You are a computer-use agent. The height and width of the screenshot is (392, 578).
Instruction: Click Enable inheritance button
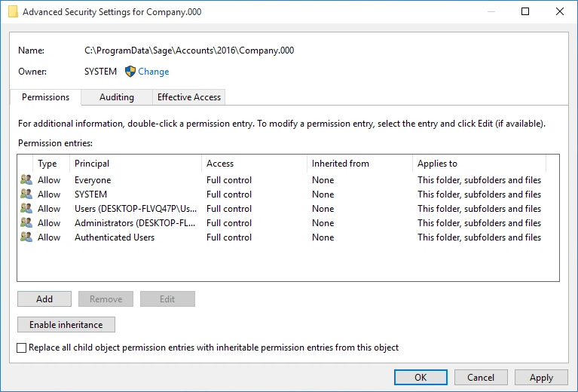pos(66,325)
